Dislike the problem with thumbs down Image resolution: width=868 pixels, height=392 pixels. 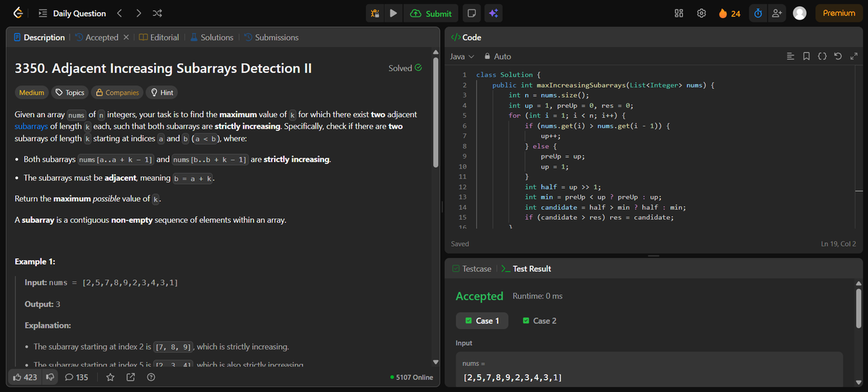click(51, 377)
